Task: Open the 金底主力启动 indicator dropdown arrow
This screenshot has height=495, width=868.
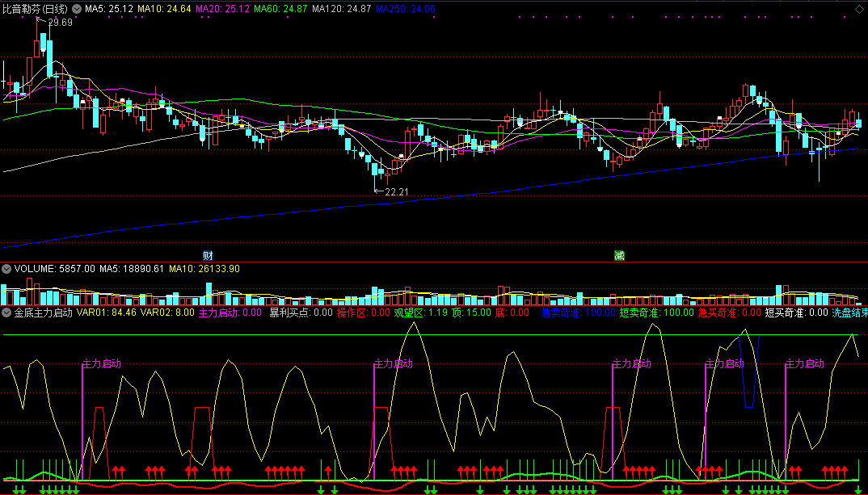Action: 6,313
